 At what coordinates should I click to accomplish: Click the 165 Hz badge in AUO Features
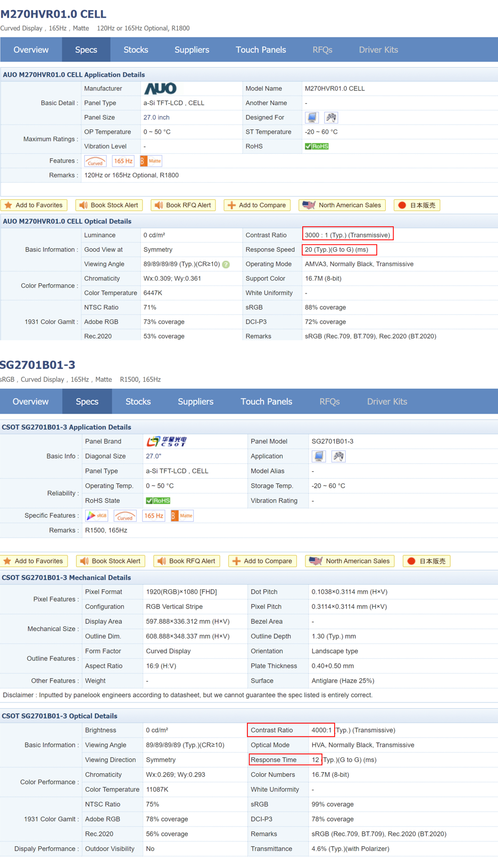coord(123,161)
